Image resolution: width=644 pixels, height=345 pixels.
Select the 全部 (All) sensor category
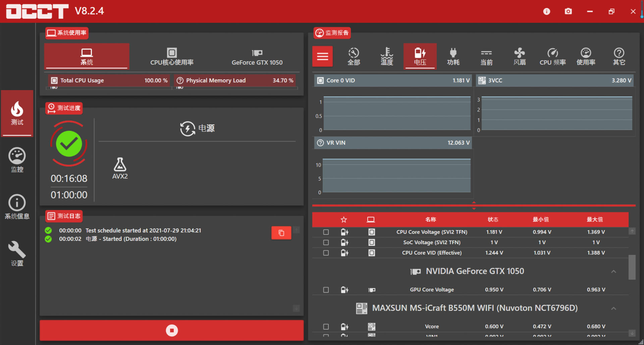(354, 56)
